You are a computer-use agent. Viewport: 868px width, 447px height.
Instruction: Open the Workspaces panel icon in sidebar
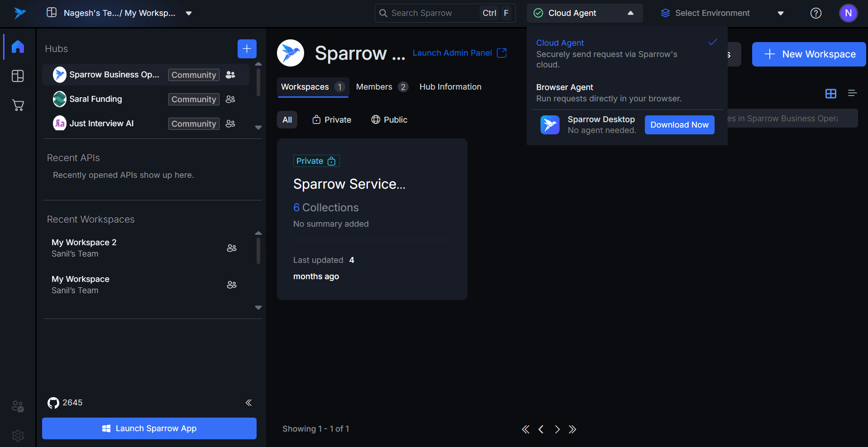[18, 76]
